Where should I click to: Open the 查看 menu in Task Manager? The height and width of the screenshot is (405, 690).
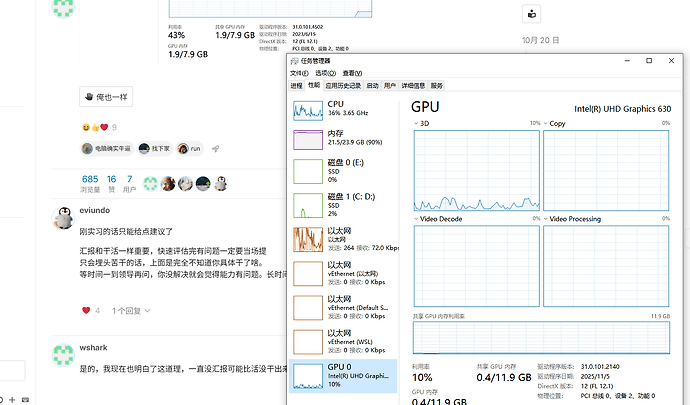point(352,73)
